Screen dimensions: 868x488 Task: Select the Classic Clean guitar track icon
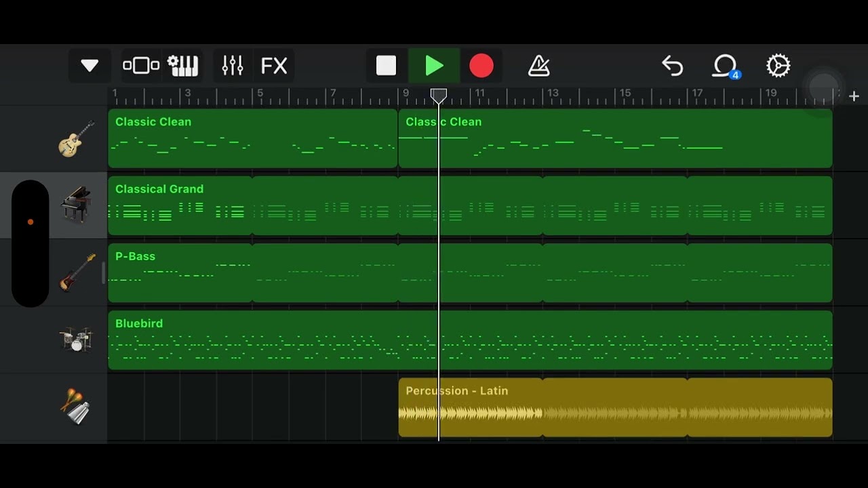(76, 139)
